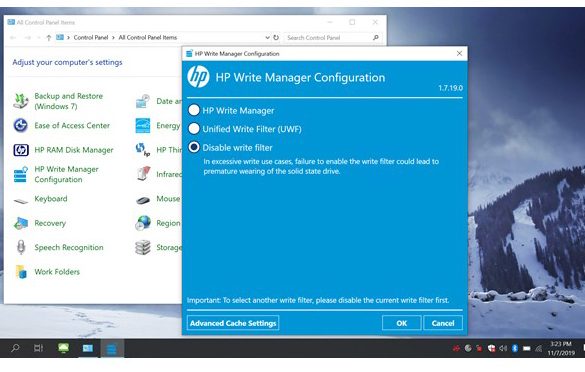Choose the Disable write filter radio button
The image size is (585, 372).
[x=194, y=147]
